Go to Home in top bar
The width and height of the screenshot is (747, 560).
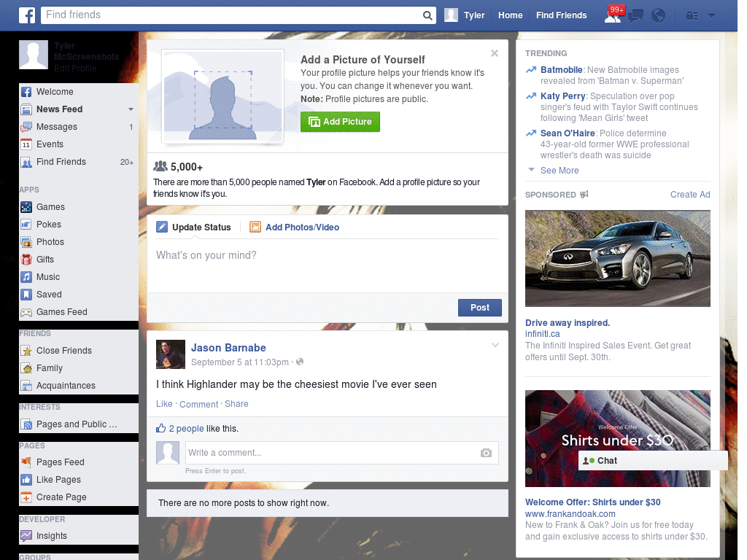pyautogui.click(x=510, y=15)
